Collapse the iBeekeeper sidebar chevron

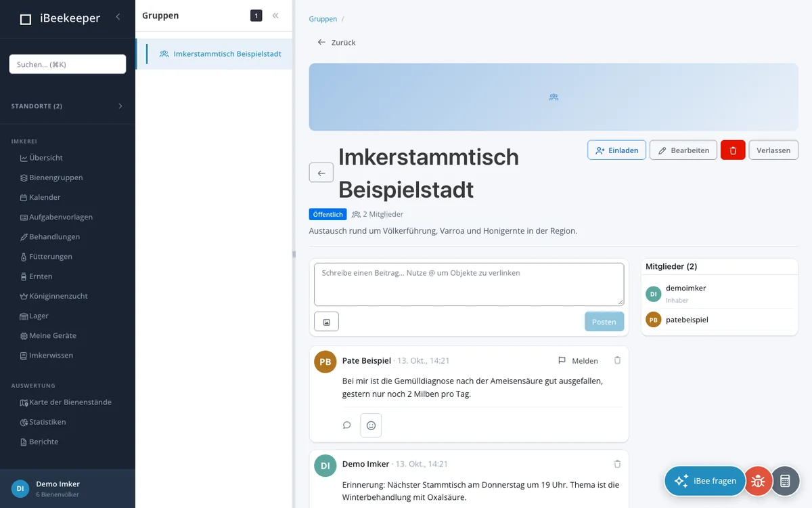pos(118,17)
